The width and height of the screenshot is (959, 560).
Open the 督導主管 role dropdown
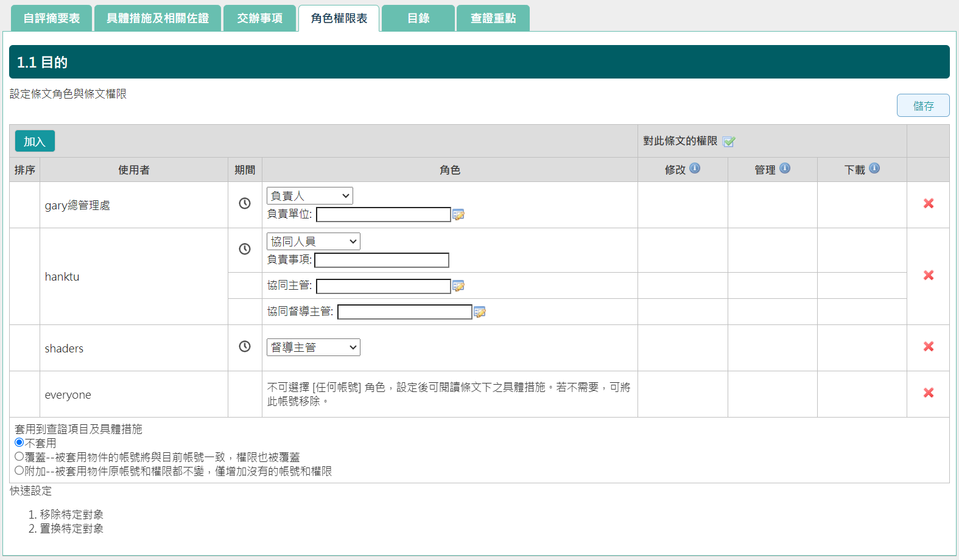click(313, 348)
